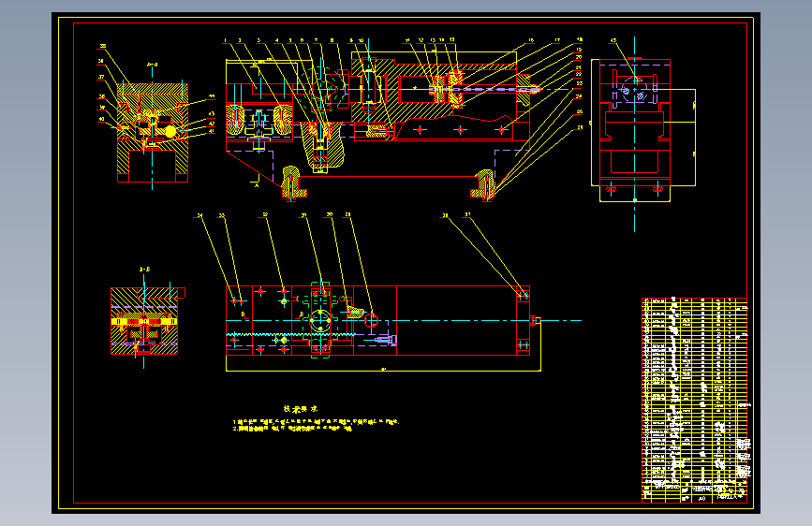Viewport: 812px width, 526px height.
Task: Click part balloon number 43
Action: click(x=212, y=114)
